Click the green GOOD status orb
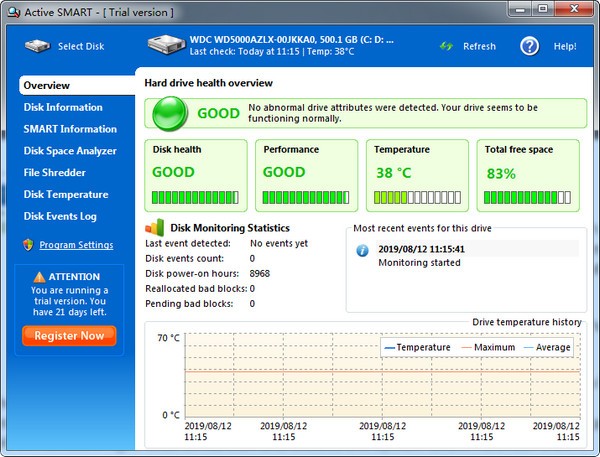This screenshot has height=457, width=600. pyautogui.click(x=170, y=114)
